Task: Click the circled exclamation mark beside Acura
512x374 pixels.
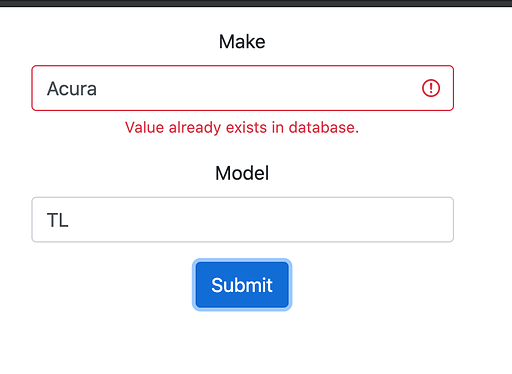Action: point(431,88)
